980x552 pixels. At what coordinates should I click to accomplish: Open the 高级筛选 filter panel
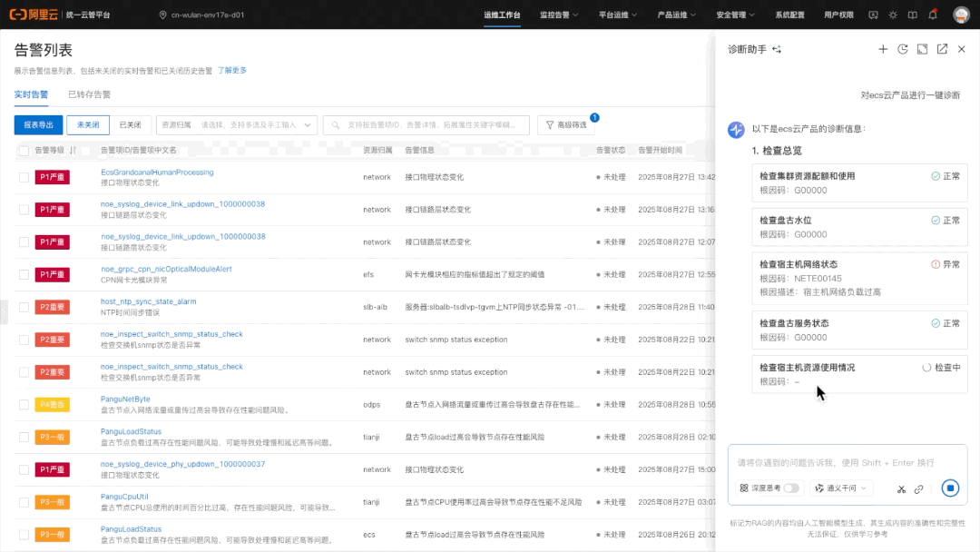click(566, 125)
